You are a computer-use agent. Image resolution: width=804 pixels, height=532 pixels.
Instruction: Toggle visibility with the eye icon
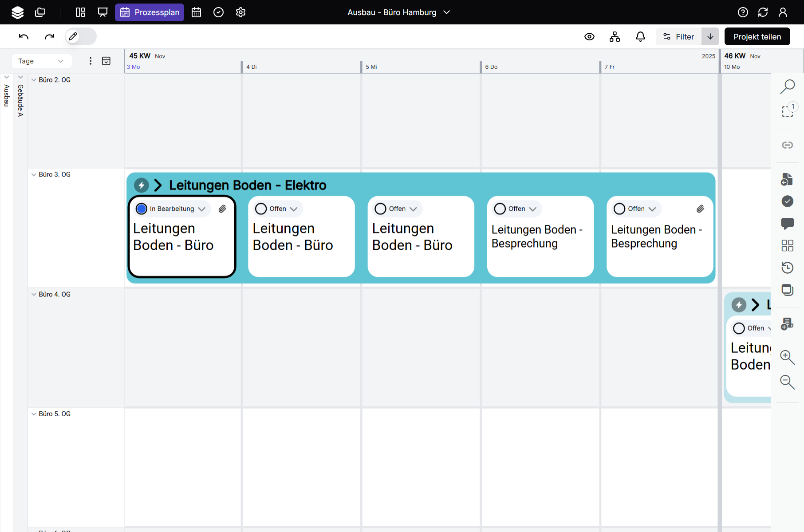[589, 37]
